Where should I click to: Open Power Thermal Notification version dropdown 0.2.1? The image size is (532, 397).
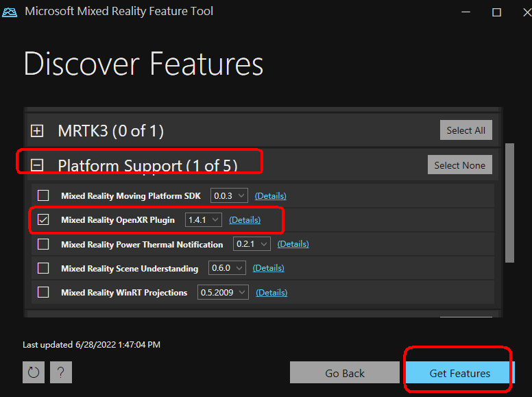252,244
